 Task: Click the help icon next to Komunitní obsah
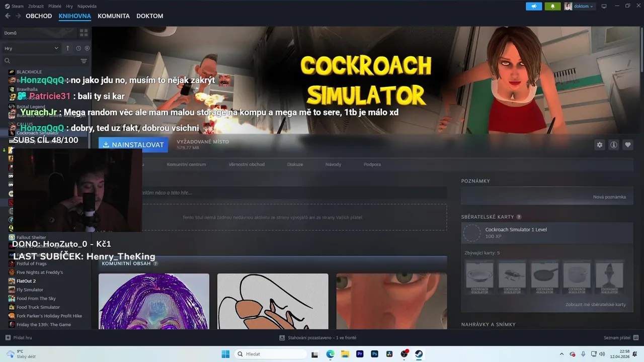tap(155, 263)
